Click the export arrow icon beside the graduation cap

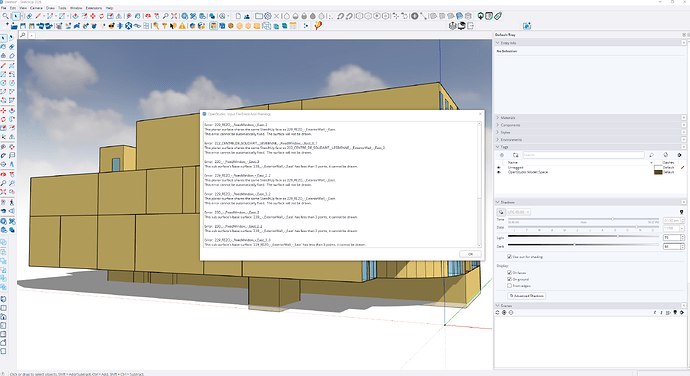coord(470,26)
